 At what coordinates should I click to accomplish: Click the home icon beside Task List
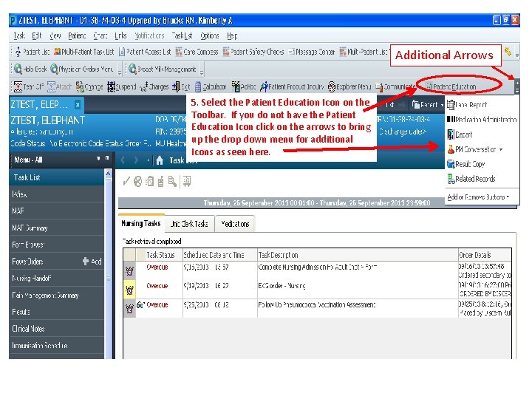coord(160,160)
